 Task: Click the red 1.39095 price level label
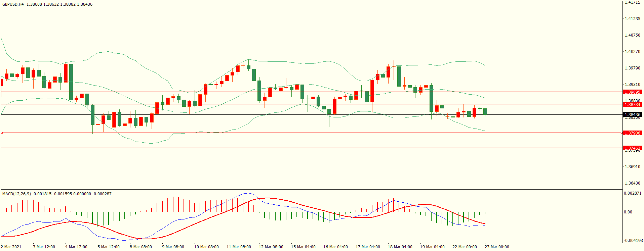click(x=632, y=92)
